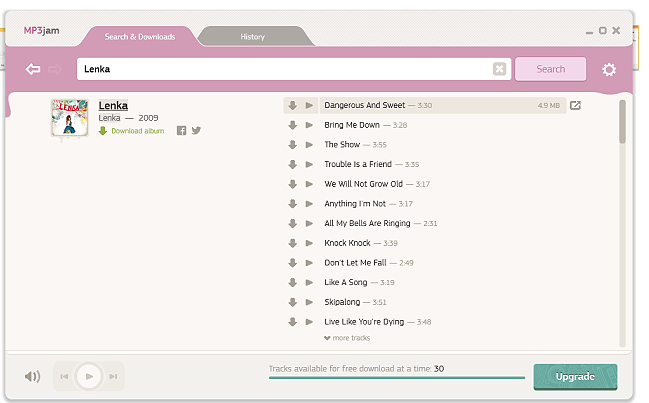Image resolution: width=649 pixels, height=403 pixels.
Task: Expand more tracks list
Action: coord(347,338)
